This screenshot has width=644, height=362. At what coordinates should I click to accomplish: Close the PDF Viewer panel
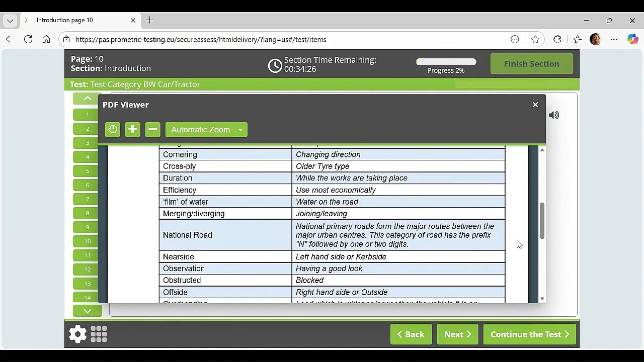[535, 105]
